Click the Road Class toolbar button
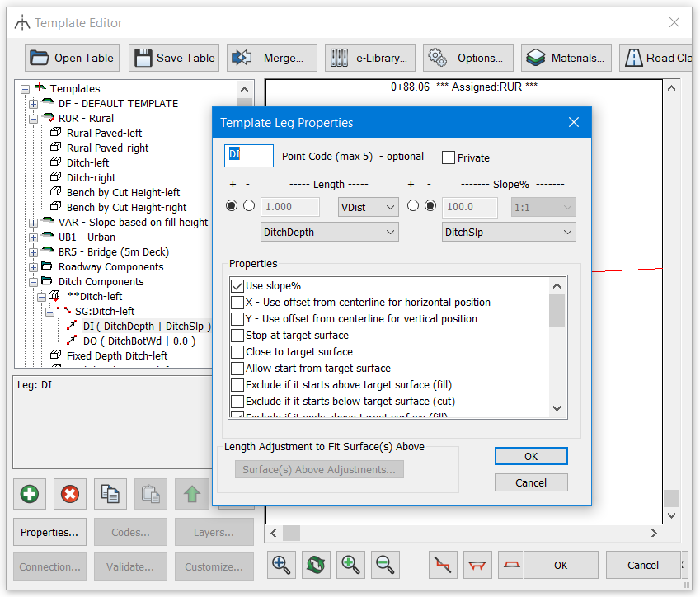 (656, 58)
